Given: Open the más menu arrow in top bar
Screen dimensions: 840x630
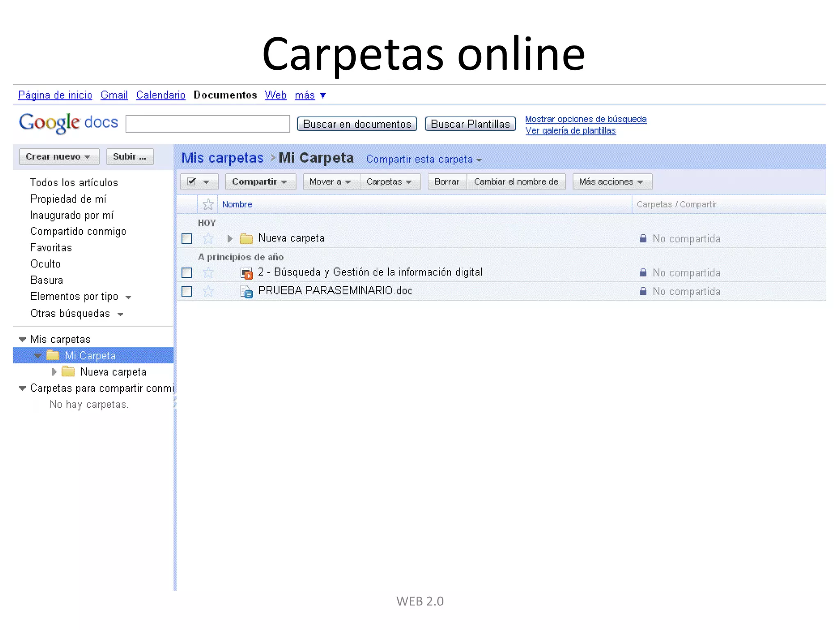Looking at the screenshot, I should click(323, 96).
